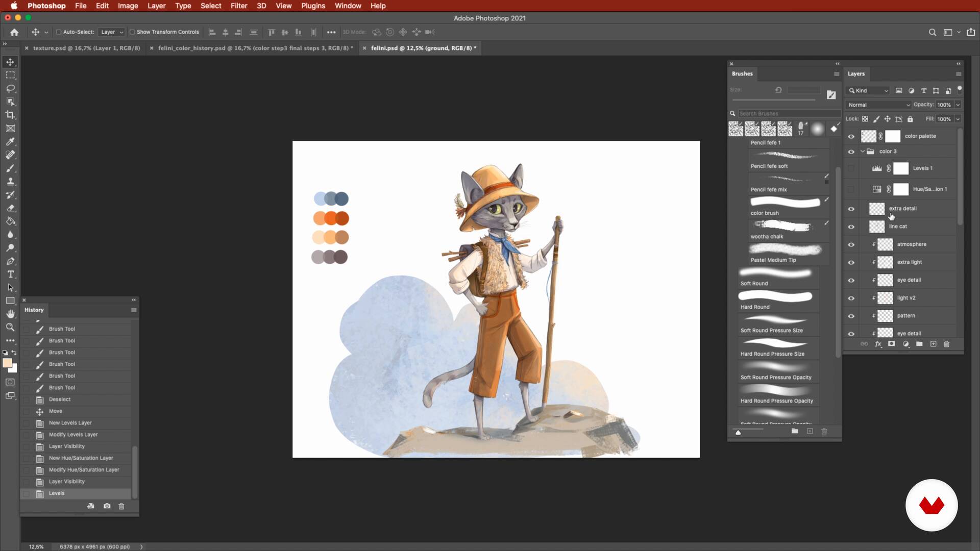
Task: Open the Filter menu
Action: pos(239,6)
